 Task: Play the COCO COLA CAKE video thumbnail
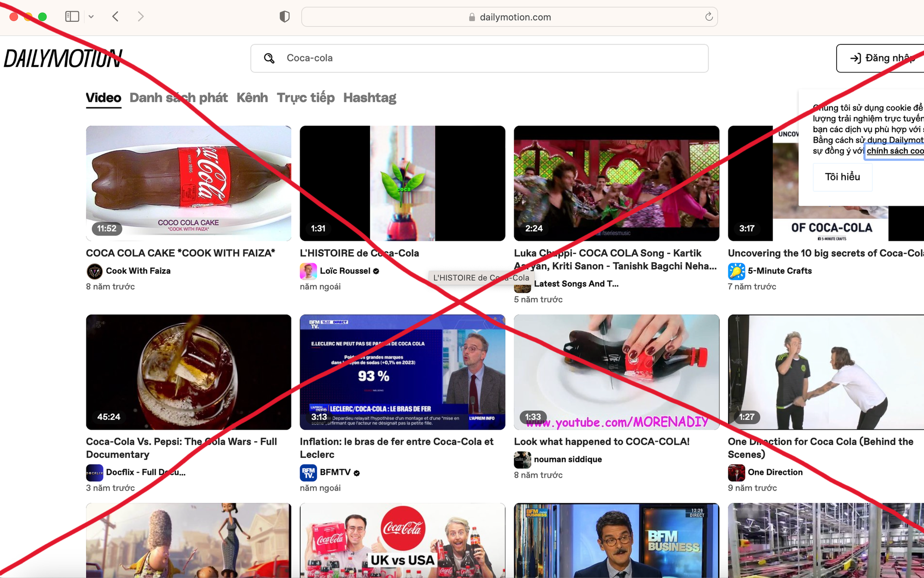188,183
